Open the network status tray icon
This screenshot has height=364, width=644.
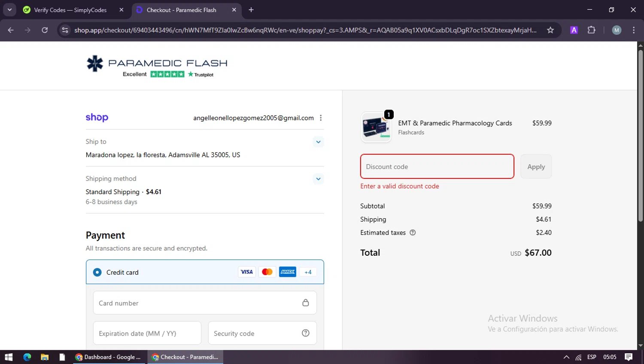[x=579, y=357]
